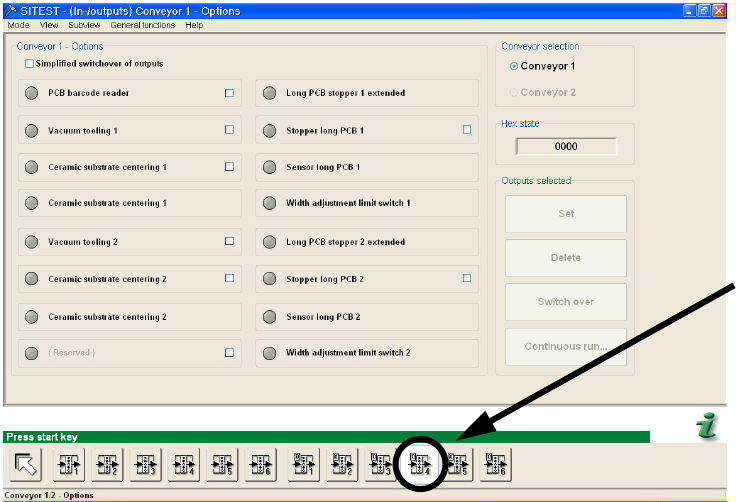The width and height of the screenshot is (736, 502).
Task: Open plain I/O view icon numbered 3
Action: tap(146, 464)
